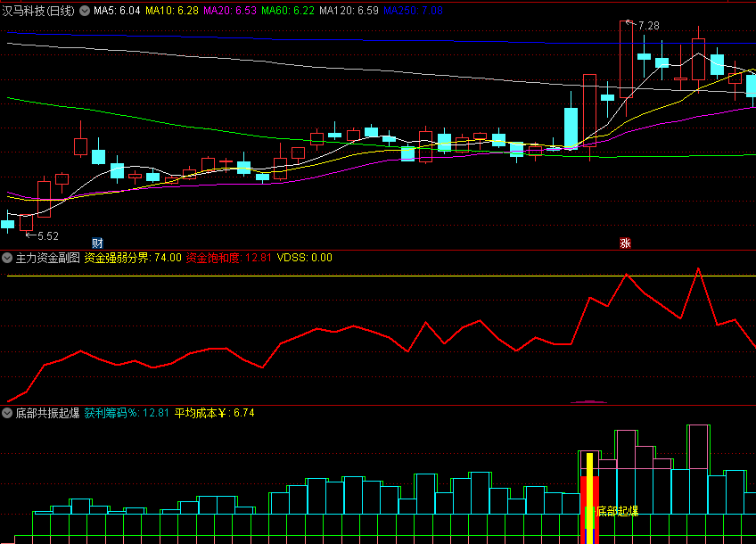Open the 主力资金副图 indicator dropdown arrow

click(7, 258)
